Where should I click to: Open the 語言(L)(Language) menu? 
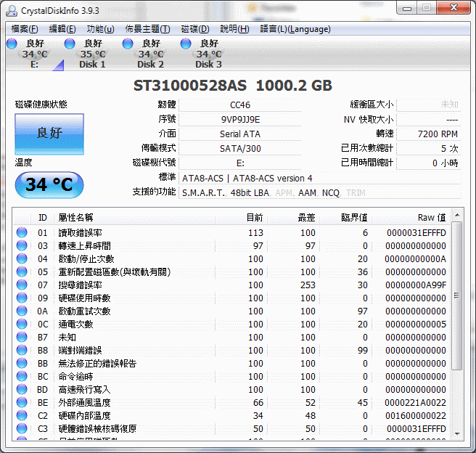point(295,29)
